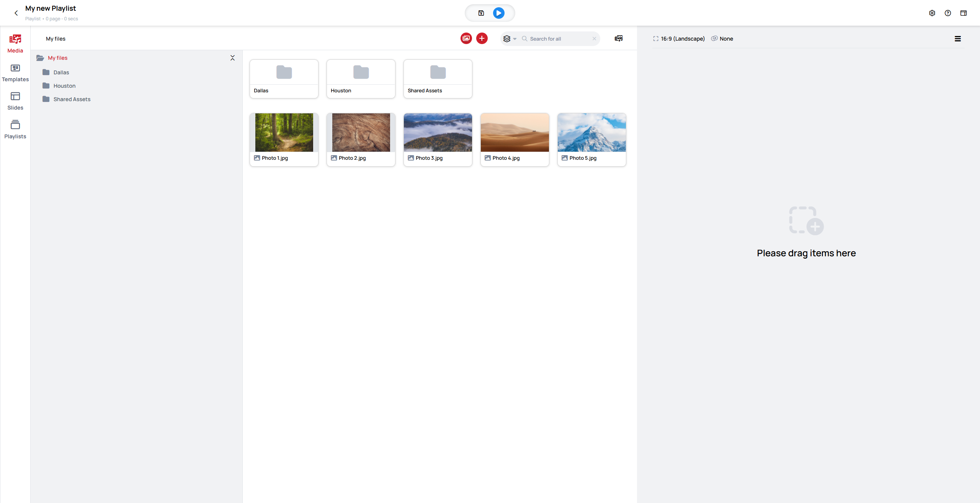Switch to the Slides tab

[15, 101]
